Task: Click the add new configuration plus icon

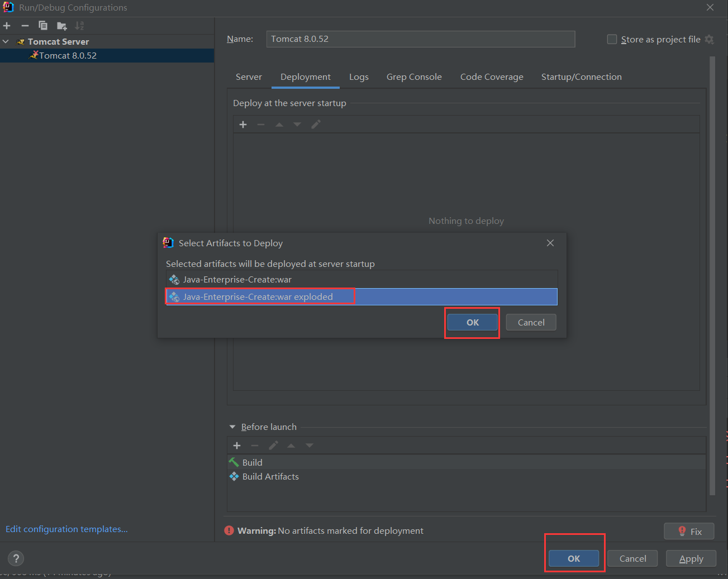Action: click(x=7, y=26)
